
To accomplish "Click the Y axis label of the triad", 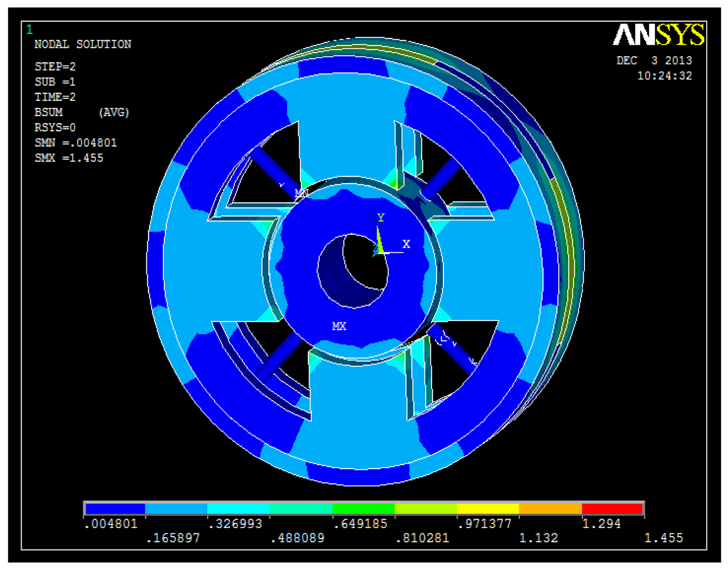I will (x=381, y=218).
